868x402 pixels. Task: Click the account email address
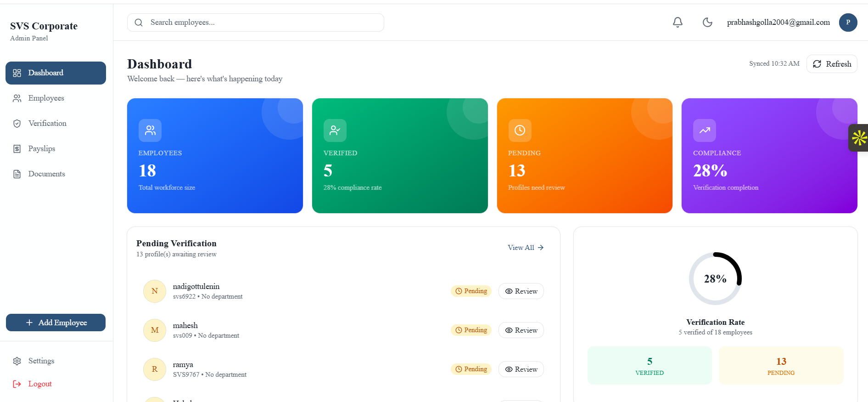pos(778,23)
